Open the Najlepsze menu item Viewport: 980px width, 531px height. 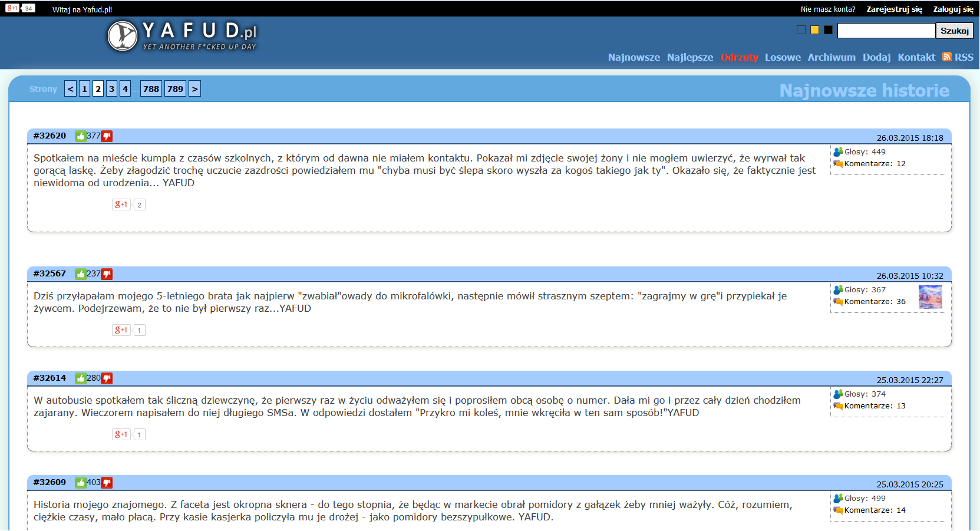690,57
